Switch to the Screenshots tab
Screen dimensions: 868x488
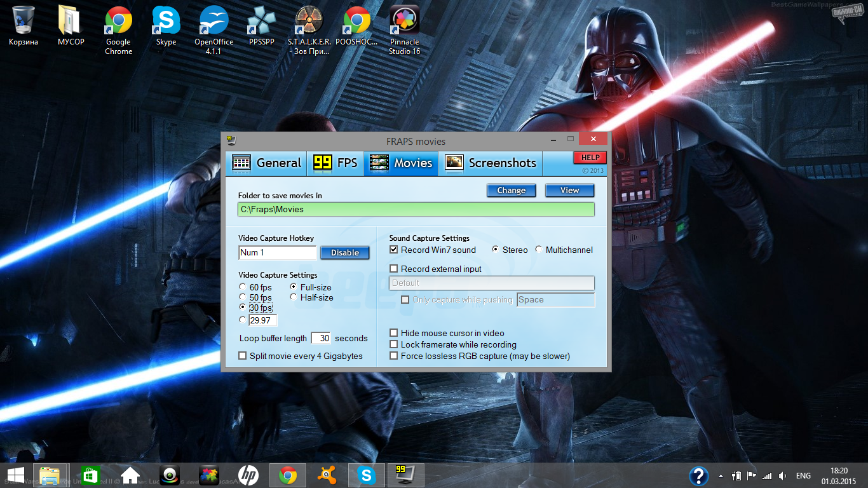pyautogui.click(x=491, y=163)
